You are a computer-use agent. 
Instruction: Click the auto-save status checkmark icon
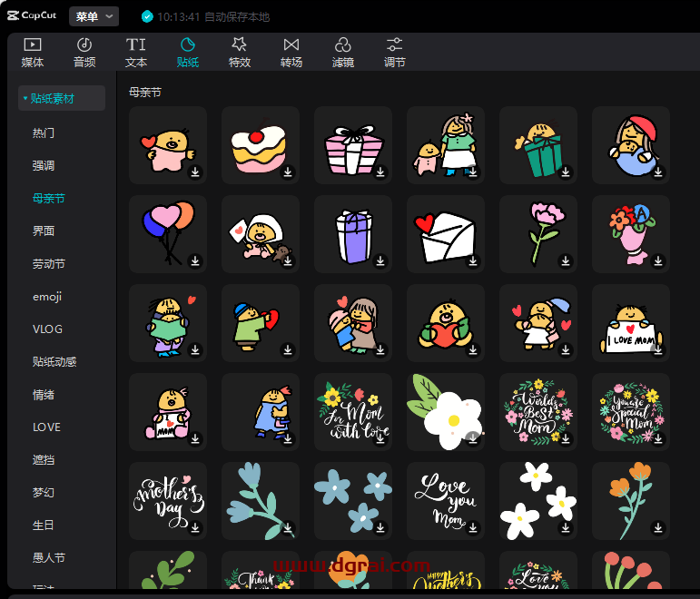148,17
